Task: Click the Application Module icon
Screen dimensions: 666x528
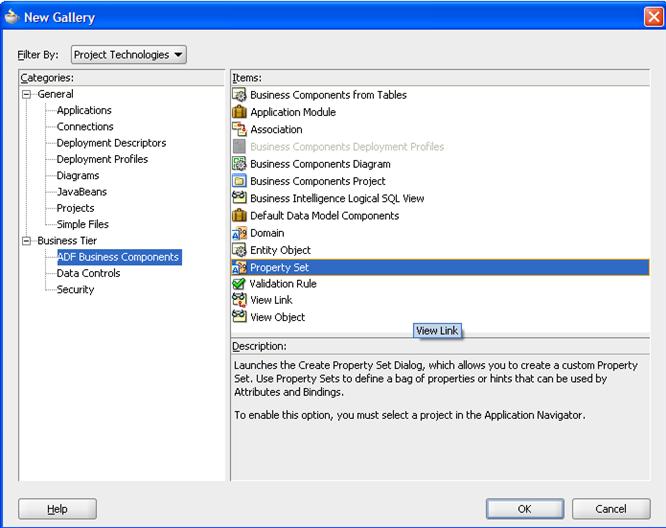Action: pyautogui.click(x=239, y=112)
